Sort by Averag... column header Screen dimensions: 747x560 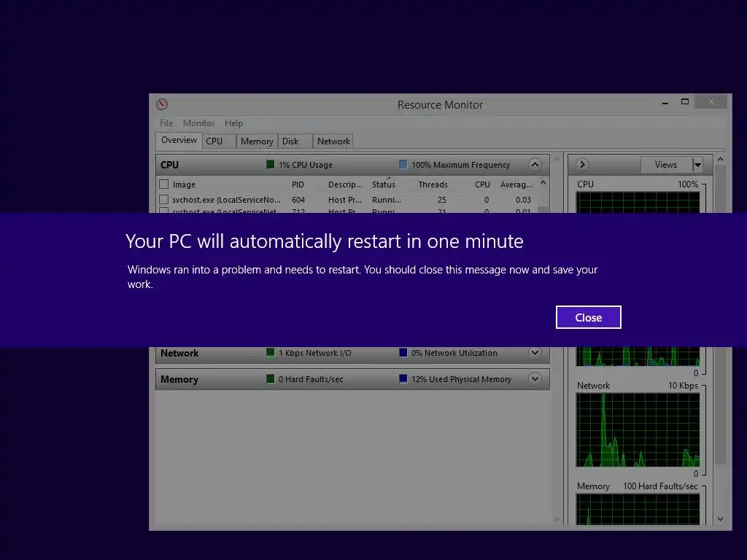[x=516, y=184]
